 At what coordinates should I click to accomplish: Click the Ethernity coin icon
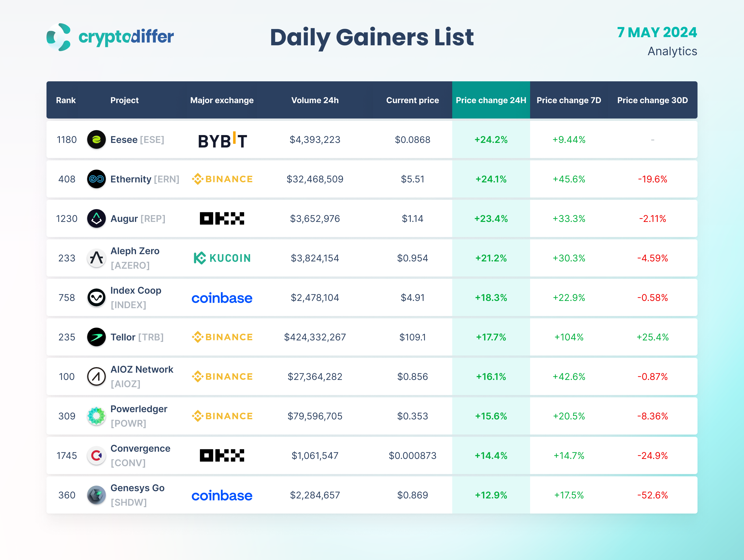coord(96,179)
